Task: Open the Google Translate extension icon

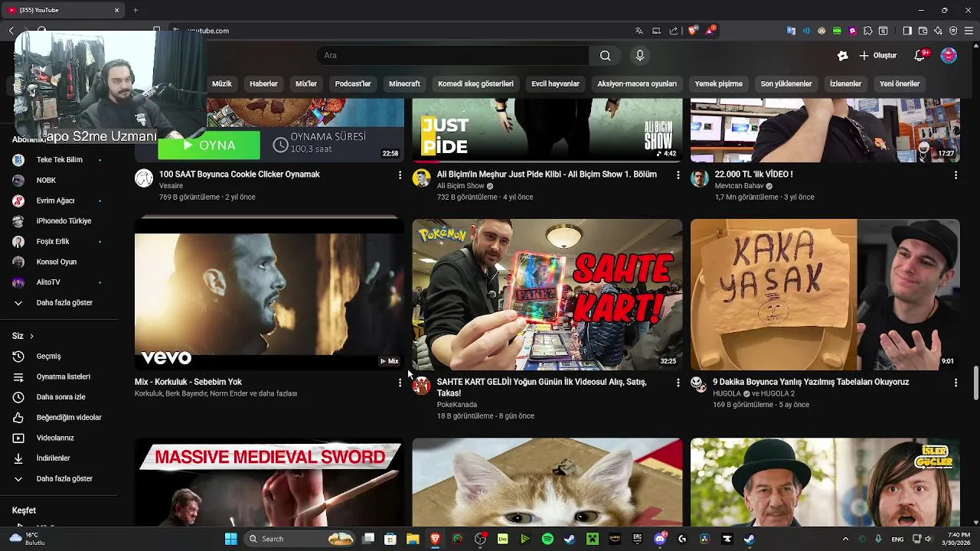Action: (791, 31)
